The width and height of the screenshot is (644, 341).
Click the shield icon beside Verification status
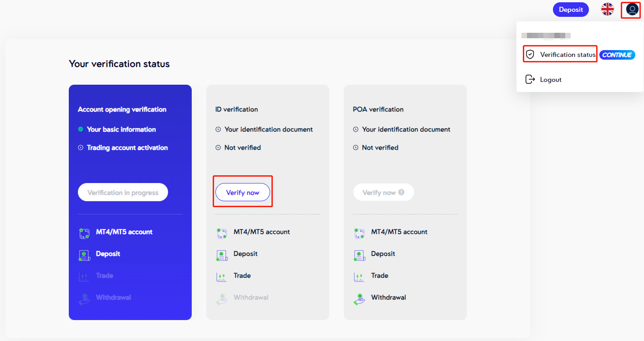[530, 55]
